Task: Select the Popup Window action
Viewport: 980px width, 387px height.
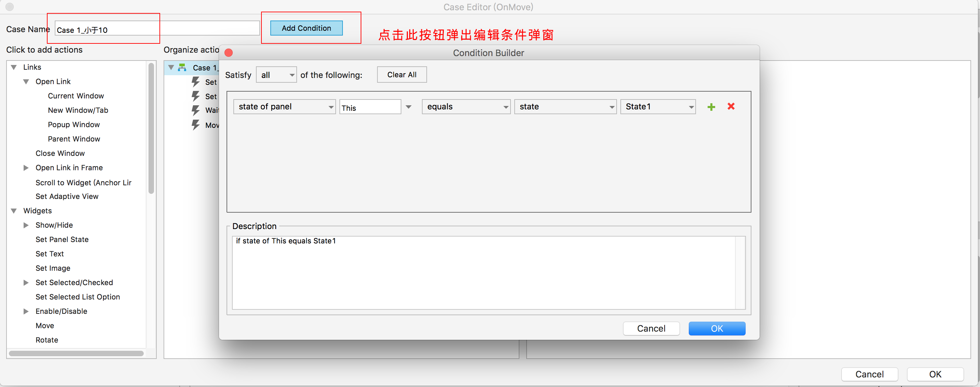Action: pyautogui.click(x=74, y=125)
